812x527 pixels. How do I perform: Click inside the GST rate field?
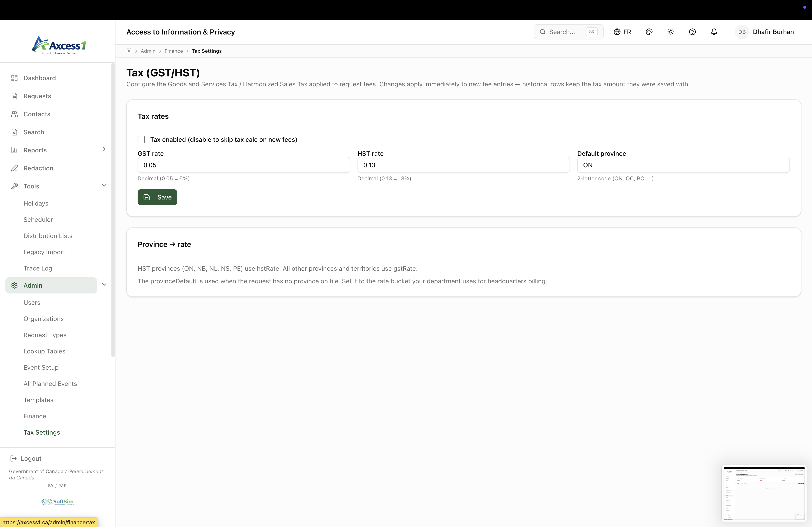pos(243,165)
